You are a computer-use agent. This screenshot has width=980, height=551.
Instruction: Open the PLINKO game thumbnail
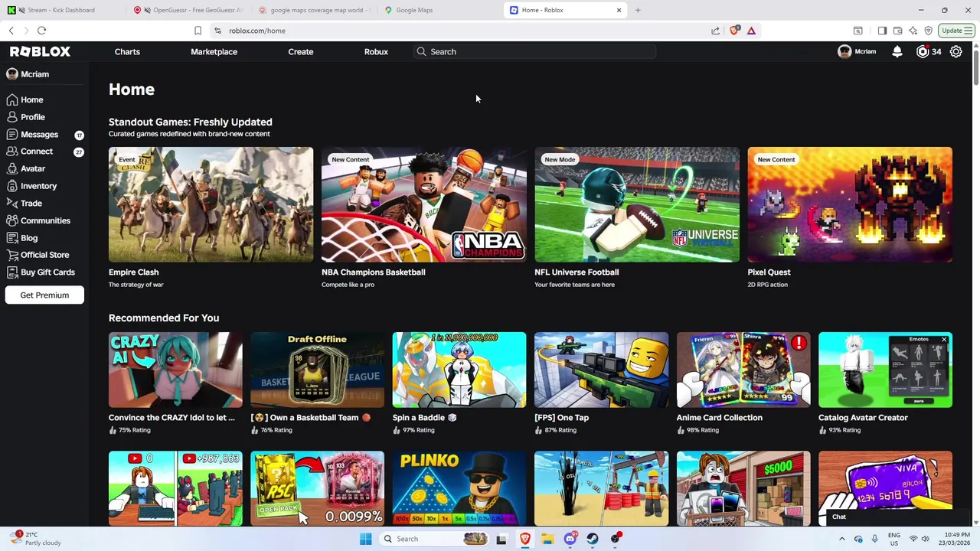(459, 488)
